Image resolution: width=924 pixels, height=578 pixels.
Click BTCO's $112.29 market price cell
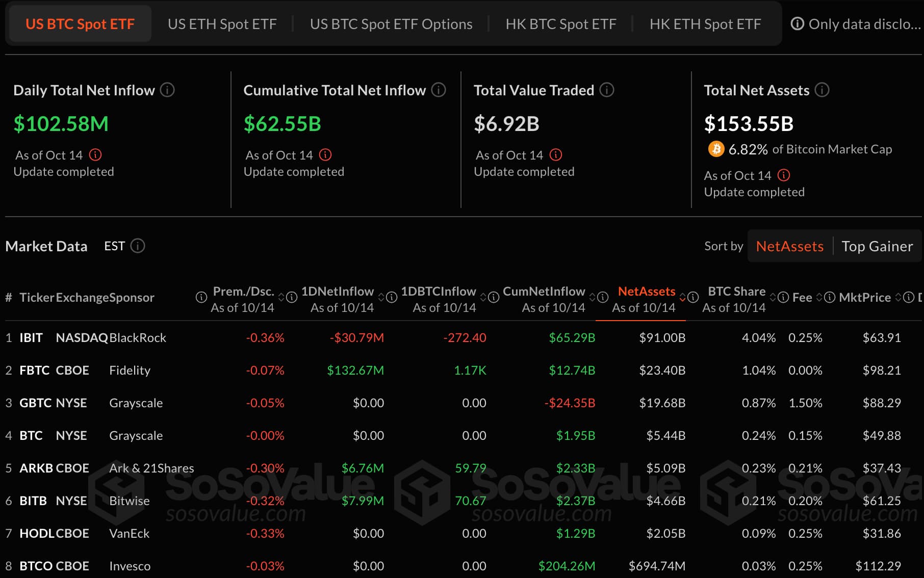tap(878, 566)
